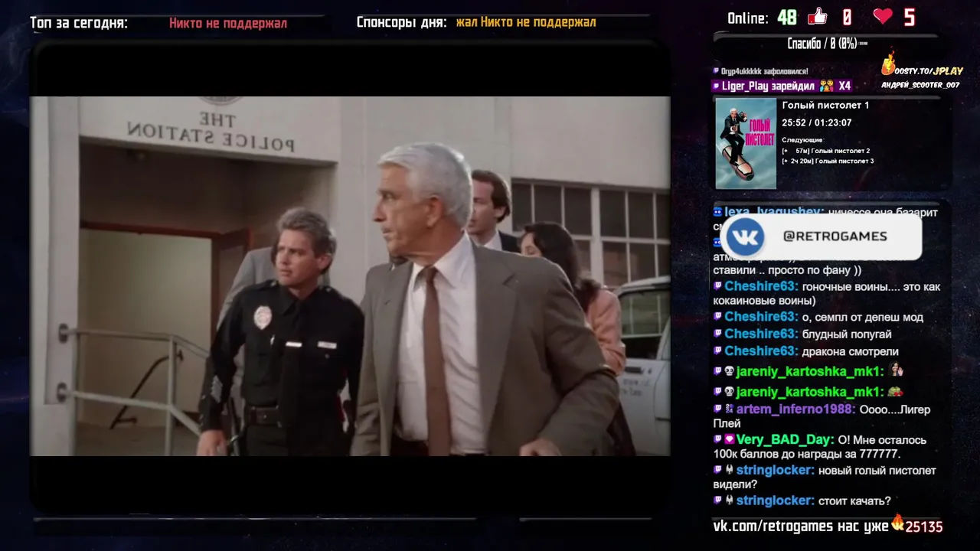
Task: Click skull badge on first jareniy_kartoshka_mk1 message
Action: tap(729, 371)
